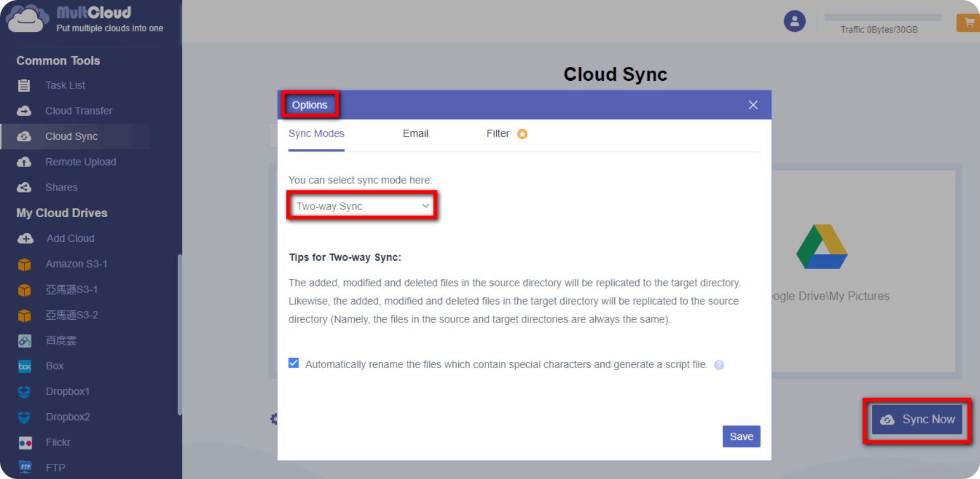Screen dimensions: 980x479
Task: Click the Box drive icon
Action: pyautogui.click(x=24, y=366)
